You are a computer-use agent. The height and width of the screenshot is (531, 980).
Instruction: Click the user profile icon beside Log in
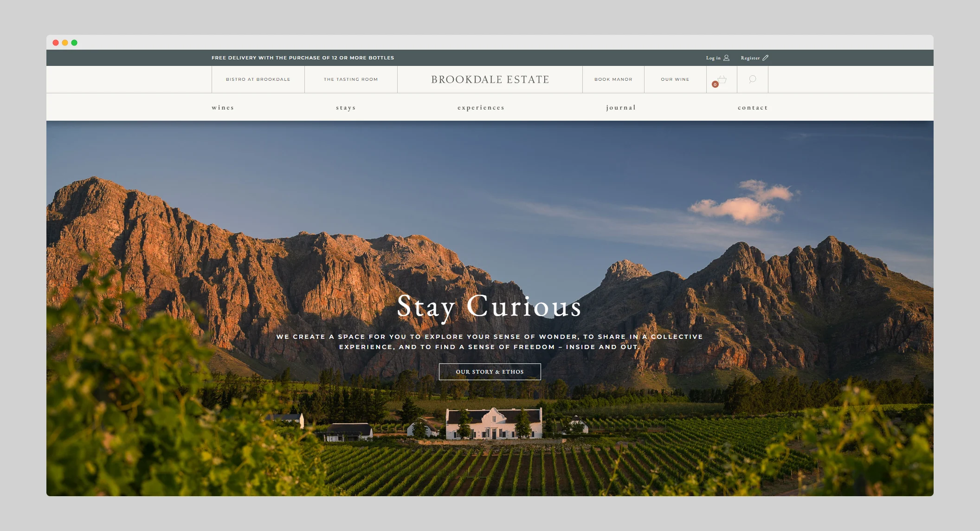click(726, 58)
